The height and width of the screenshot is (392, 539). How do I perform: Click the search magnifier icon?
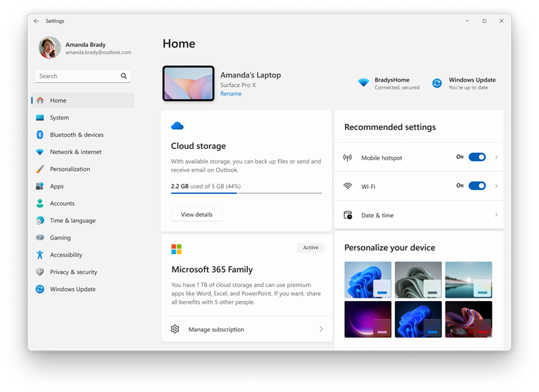pos(124,76)
